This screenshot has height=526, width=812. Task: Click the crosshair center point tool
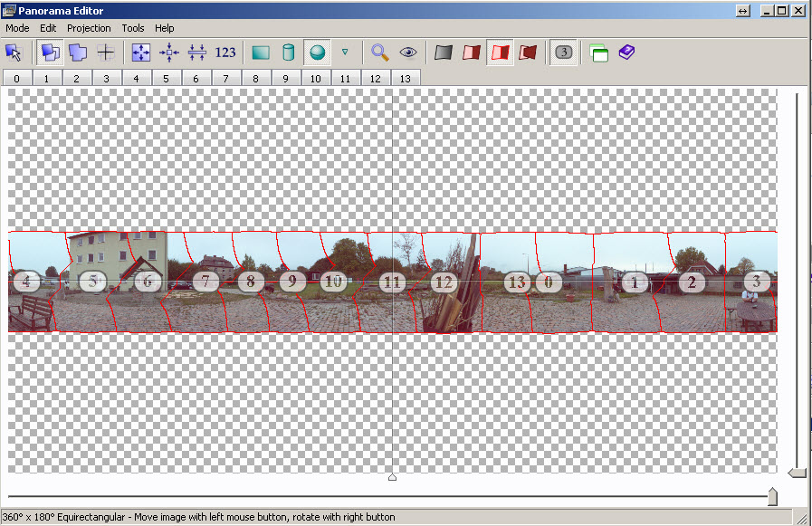tap(106, 53)
